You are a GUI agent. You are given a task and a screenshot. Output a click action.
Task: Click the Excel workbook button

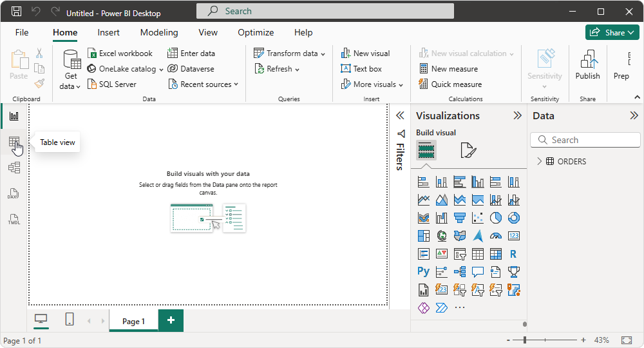120,53
